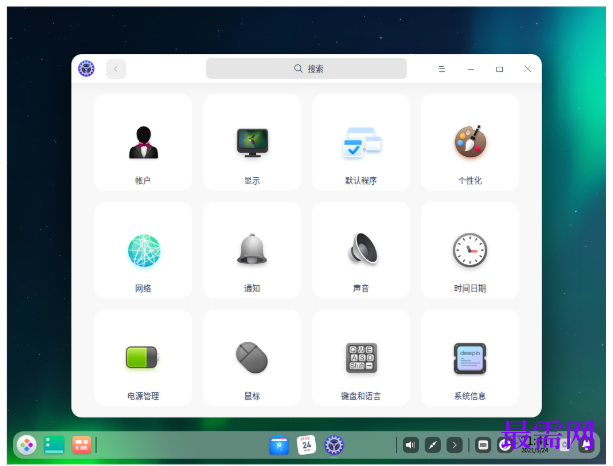613x466 pixels.
Task: Open the 键盘和语言 keyboard and language module
Action: [361, 358]
